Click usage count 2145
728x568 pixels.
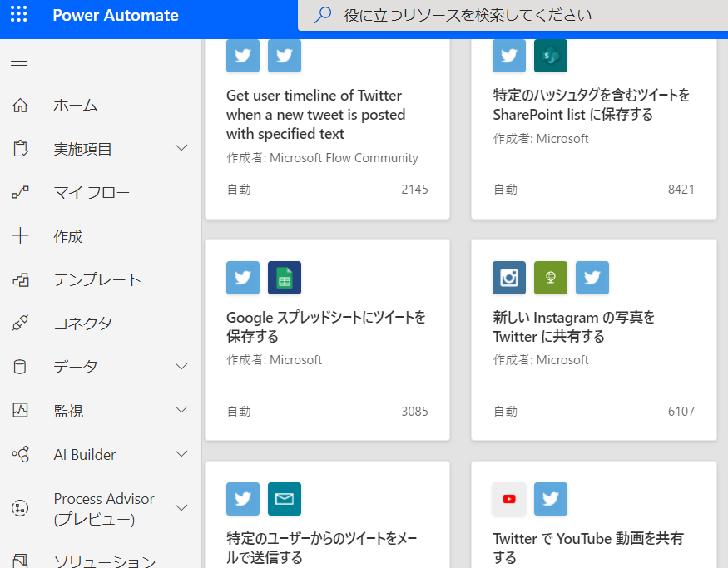coord(414,190)
